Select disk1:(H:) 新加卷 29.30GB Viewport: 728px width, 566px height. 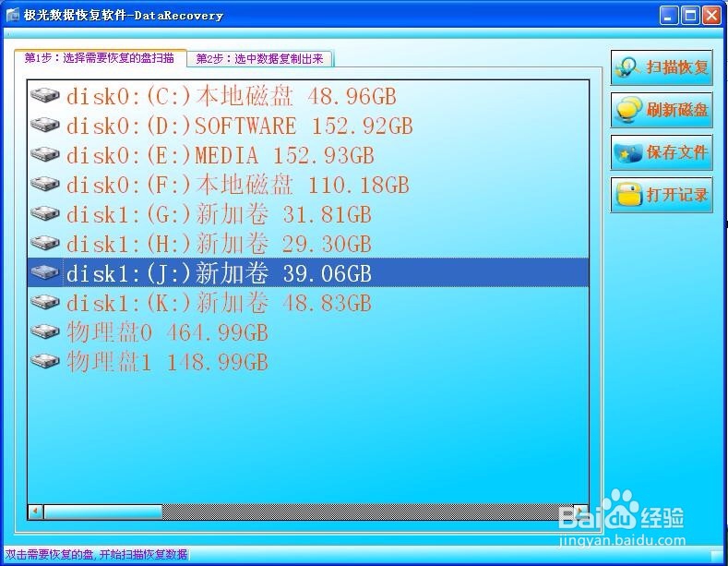click(308, 244)
